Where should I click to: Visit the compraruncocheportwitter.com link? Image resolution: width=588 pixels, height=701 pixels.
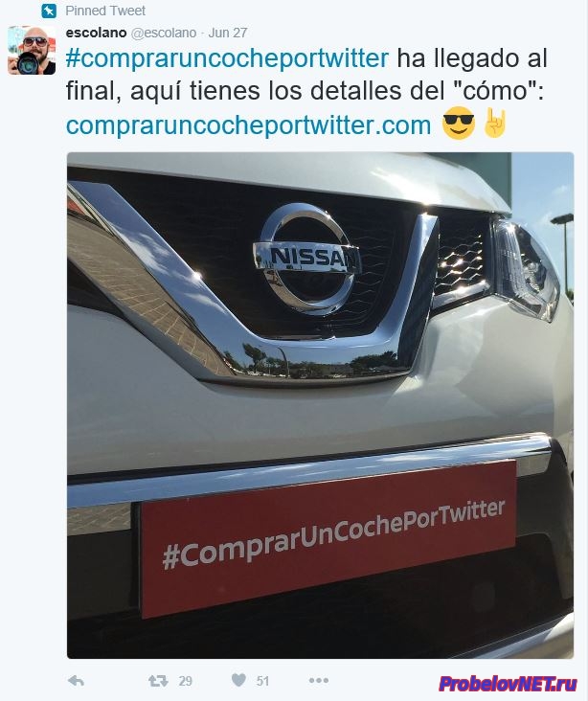click(x=248, y=125)
